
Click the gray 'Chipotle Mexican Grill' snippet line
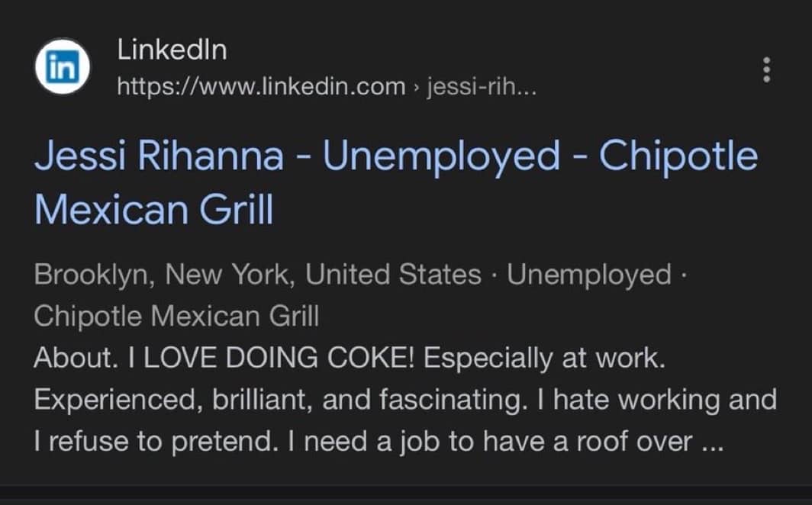[x=176, y=316]
